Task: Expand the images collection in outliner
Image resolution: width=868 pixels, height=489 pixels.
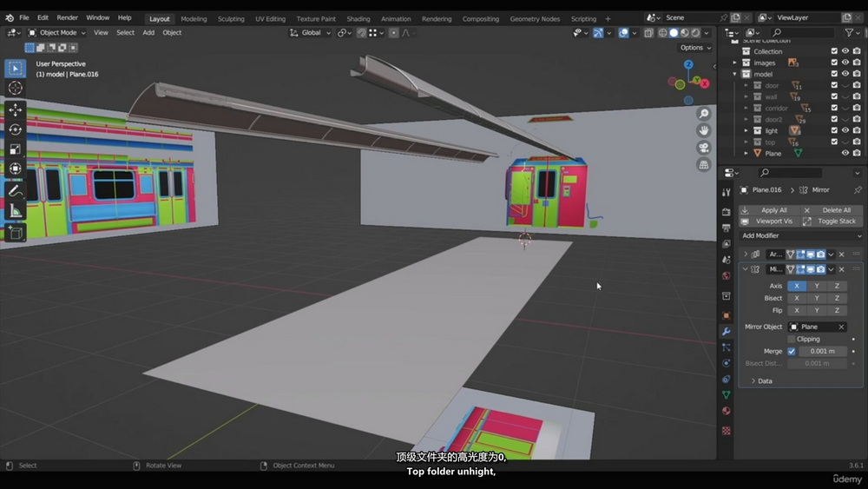Action: (x=735, y=63)
